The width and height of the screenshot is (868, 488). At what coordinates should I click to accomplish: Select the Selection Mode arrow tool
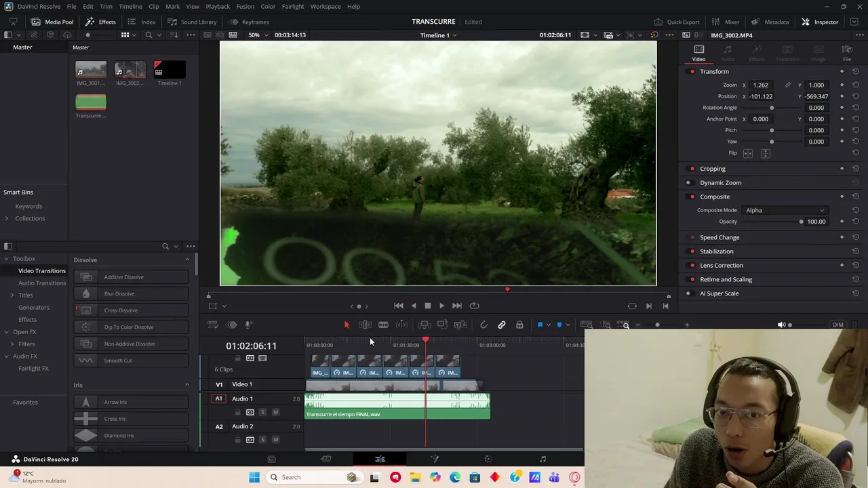[x=347, y=325]
